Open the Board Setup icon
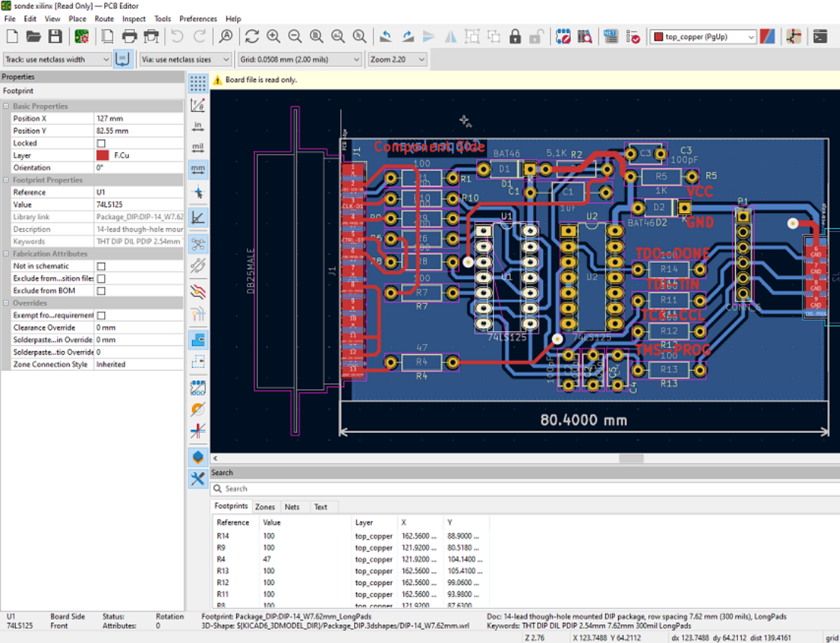This screenshot has height=643, width=840. pos(82,36)
